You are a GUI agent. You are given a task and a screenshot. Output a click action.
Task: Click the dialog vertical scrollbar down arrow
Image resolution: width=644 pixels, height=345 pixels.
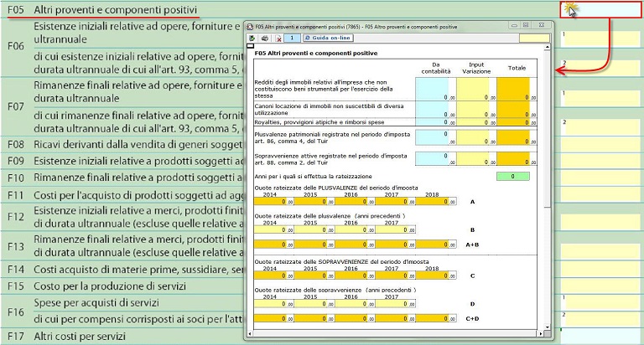pos(547,327)
